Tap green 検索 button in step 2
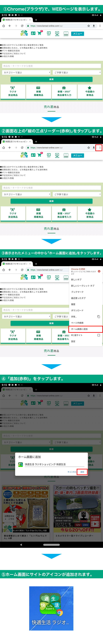The image size is (103, 644). (51, 201)
